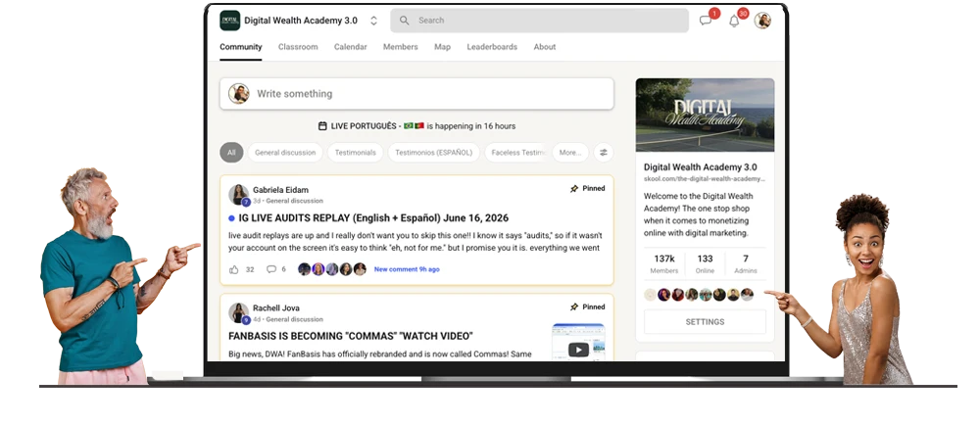Like the IG LIVE AUDITS REPLAY post
The height and width of the screenshot is (425, 980).
tap(234, 269)
